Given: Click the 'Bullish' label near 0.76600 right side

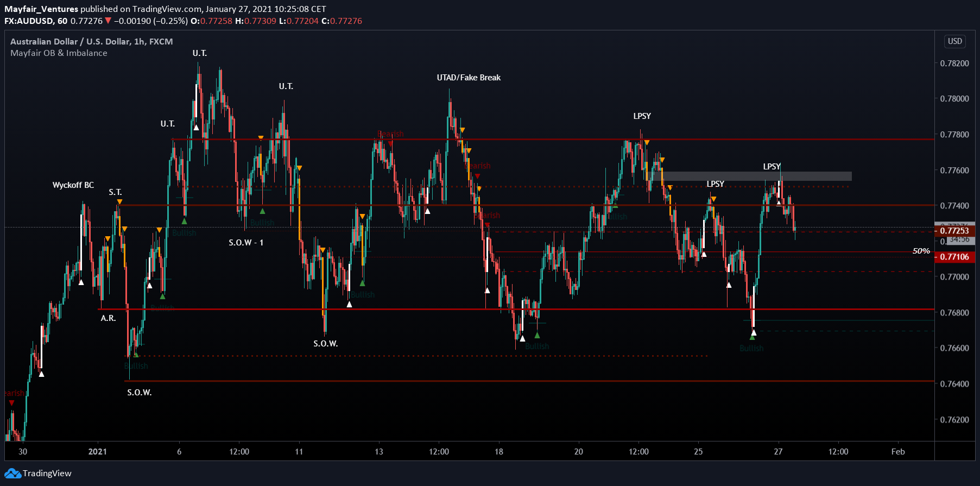Looking at the screenshot, I should (x=751, y=349).
